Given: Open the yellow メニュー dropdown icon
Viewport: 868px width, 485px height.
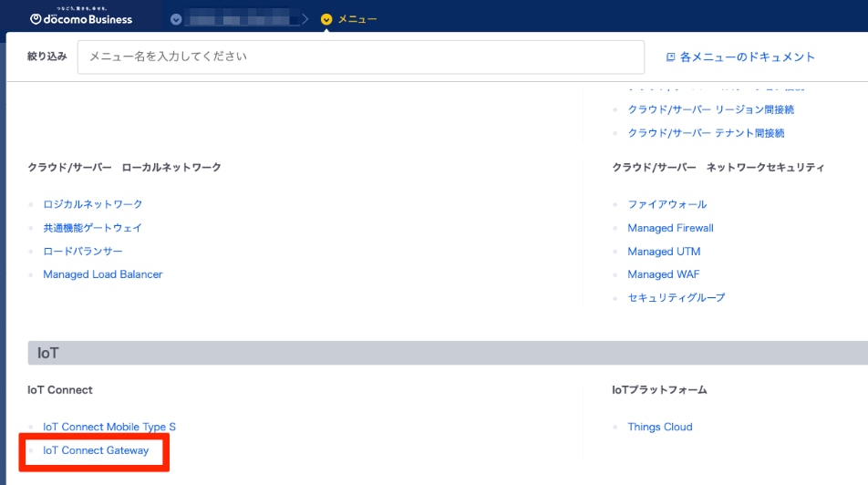Looking at the screenshot, I should pos(326,19).
